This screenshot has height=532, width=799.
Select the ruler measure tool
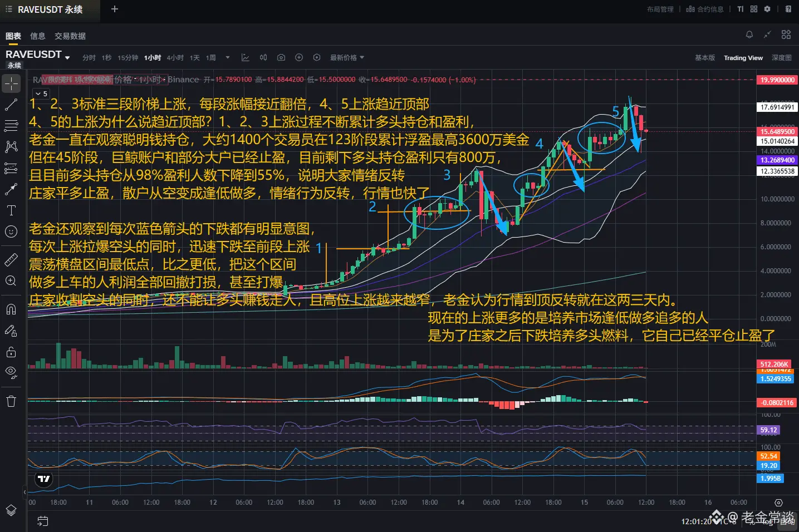11,260
